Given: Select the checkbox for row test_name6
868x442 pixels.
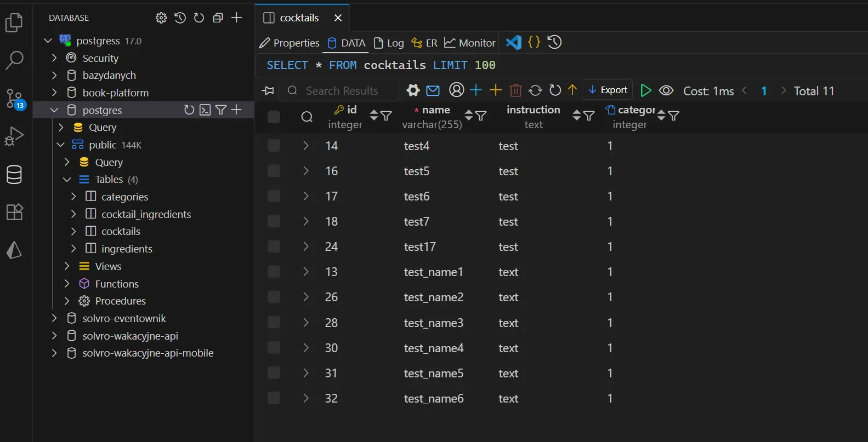Looking at the screenshot, I should tap(274, 398).
